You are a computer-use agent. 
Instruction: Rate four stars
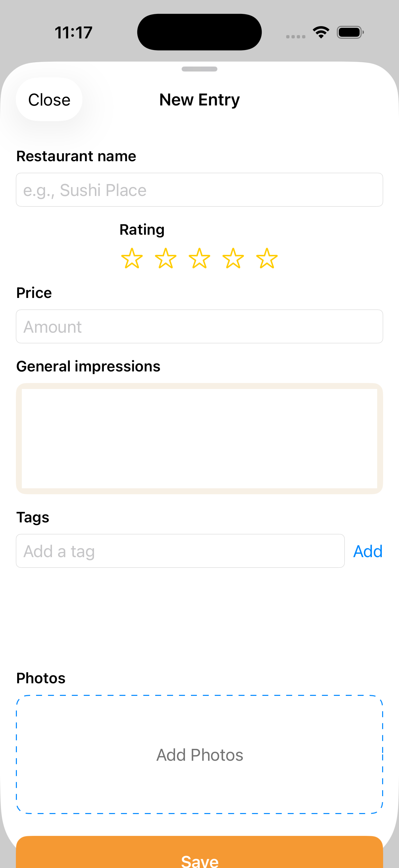pyautogui.click(x=233, y=259)
